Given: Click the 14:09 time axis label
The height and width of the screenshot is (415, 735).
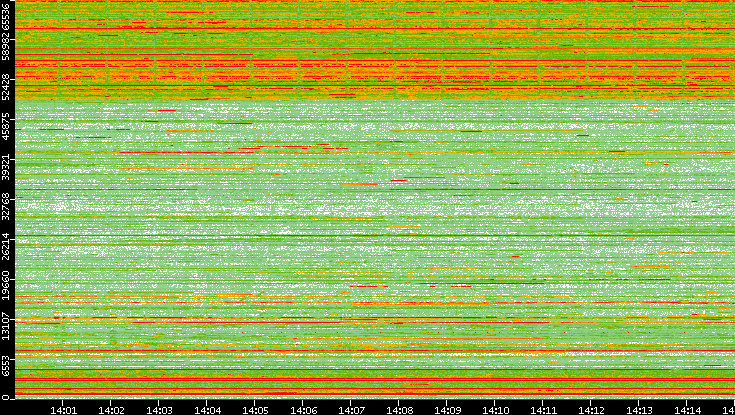Looking at the screenshot, I should point(447,410).
